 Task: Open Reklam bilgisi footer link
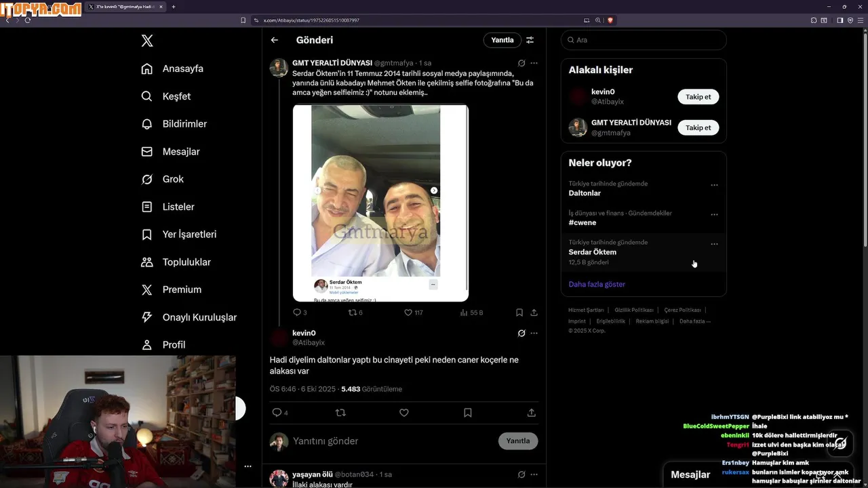[x=652, y=321]
